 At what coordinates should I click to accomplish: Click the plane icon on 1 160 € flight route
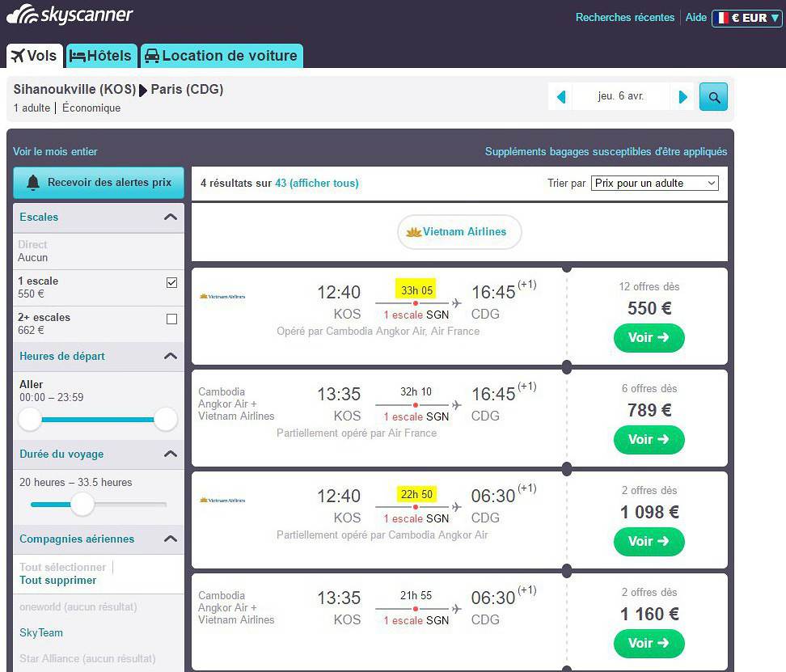pos(456,609)
